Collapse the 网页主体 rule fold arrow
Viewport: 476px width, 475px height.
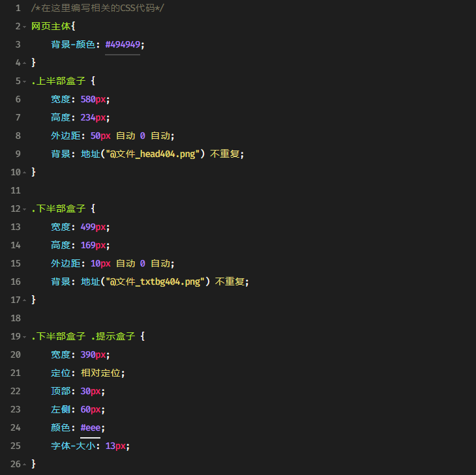click(x=25, y=27)
